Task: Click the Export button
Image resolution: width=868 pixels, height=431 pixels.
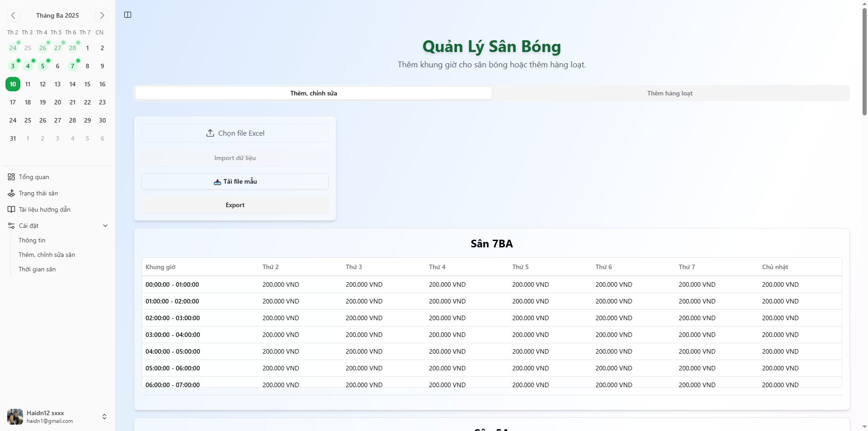Action: click(235, 205)
